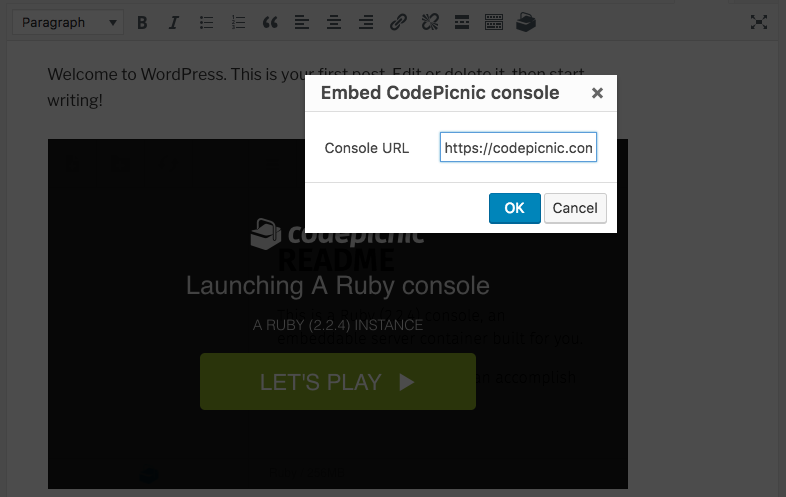786x497 pixels.
Task: Toggle italic formatting
Action: (x=173, y=23)
